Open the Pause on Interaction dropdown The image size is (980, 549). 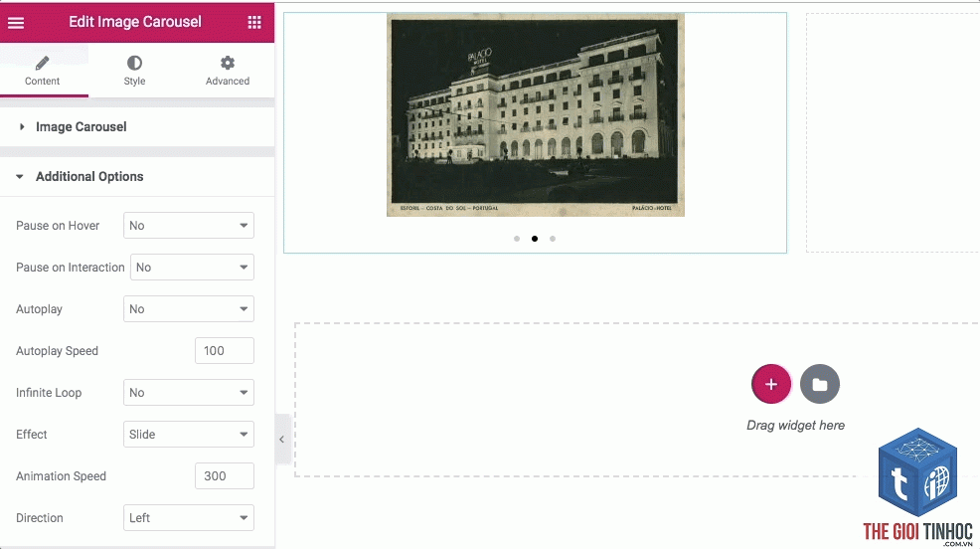(192, 268)
